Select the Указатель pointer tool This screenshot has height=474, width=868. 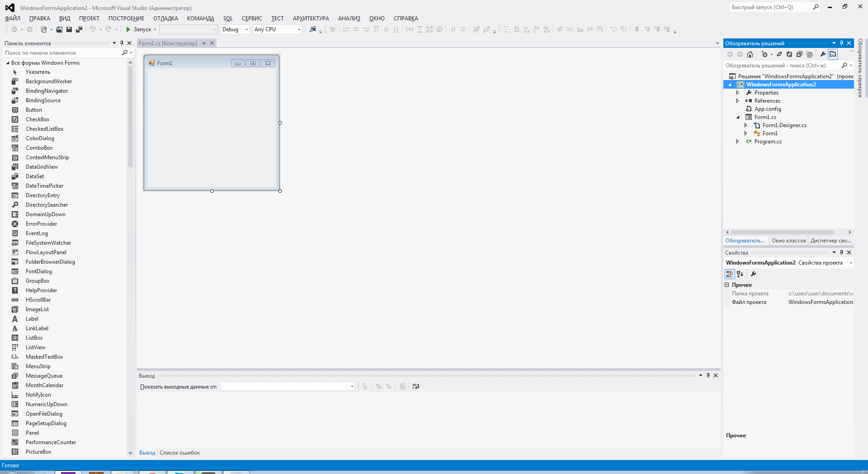pos(38,72)
